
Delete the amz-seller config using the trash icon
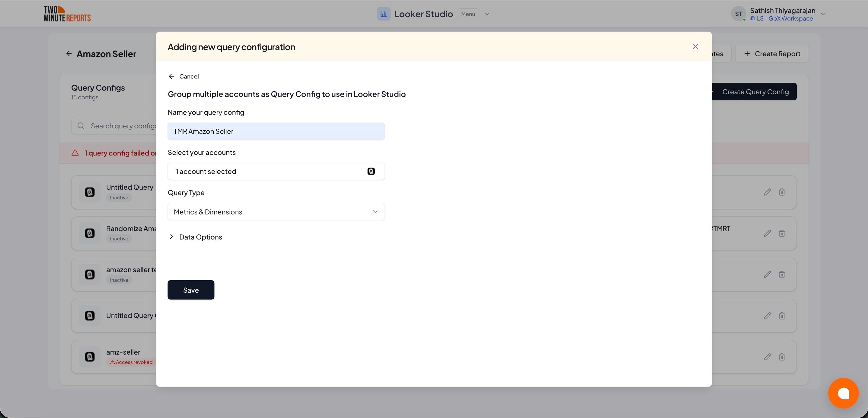[x=782, y=357]
